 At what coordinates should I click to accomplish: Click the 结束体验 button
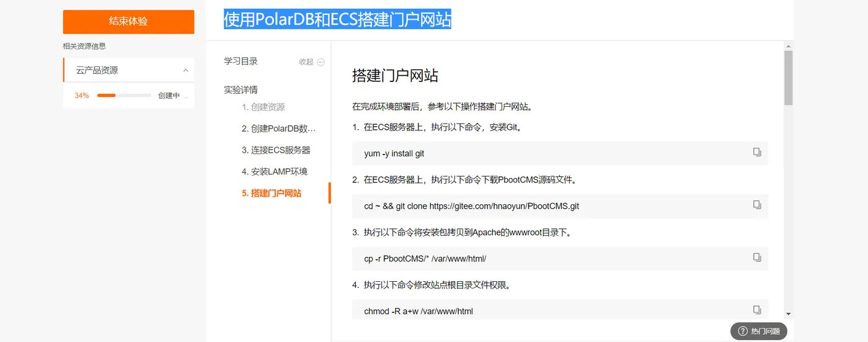[x=128, y=22]
